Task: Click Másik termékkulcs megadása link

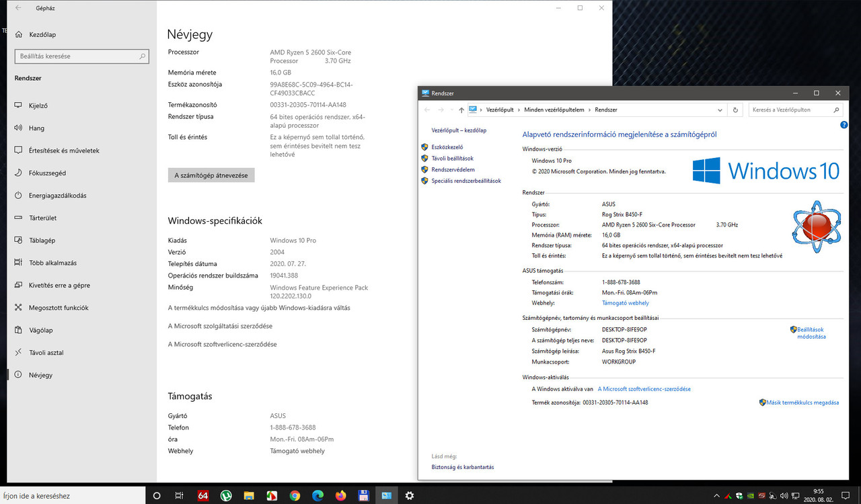Action: click(x=802, y=403)
